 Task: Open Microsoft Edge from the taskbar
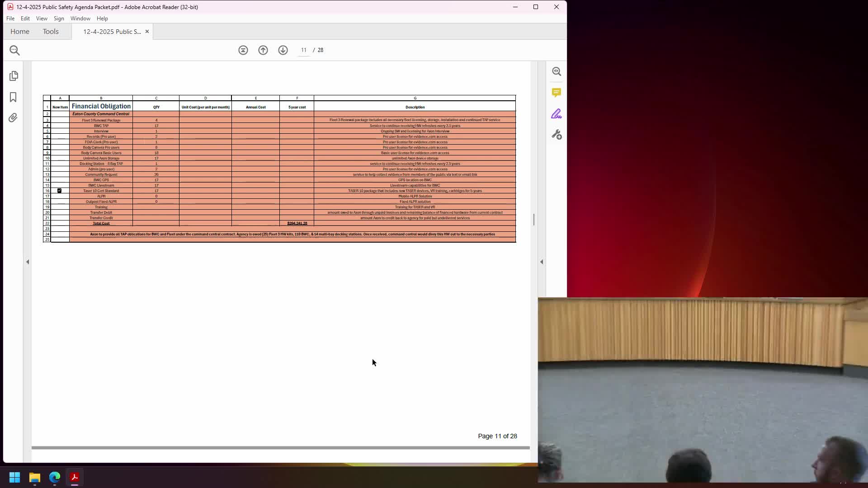pos(55,477)
